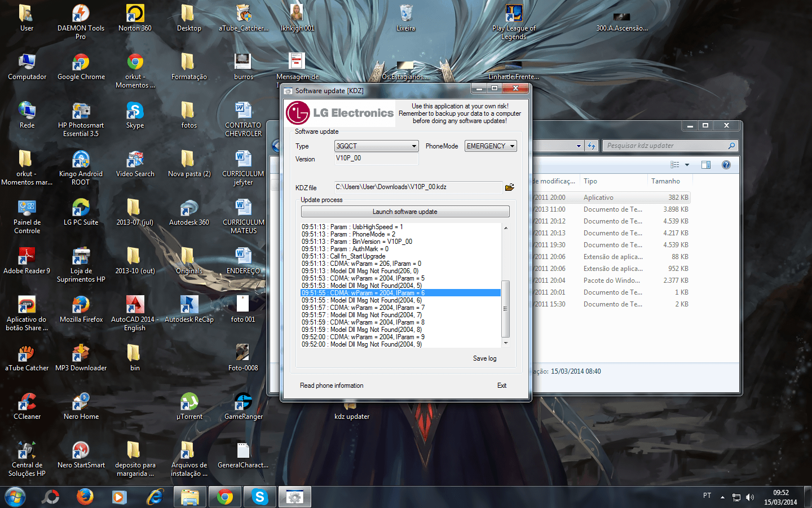Select the file row sized 3.898 KB
This screenshot has width=812, height=508.
pos(611,209)
